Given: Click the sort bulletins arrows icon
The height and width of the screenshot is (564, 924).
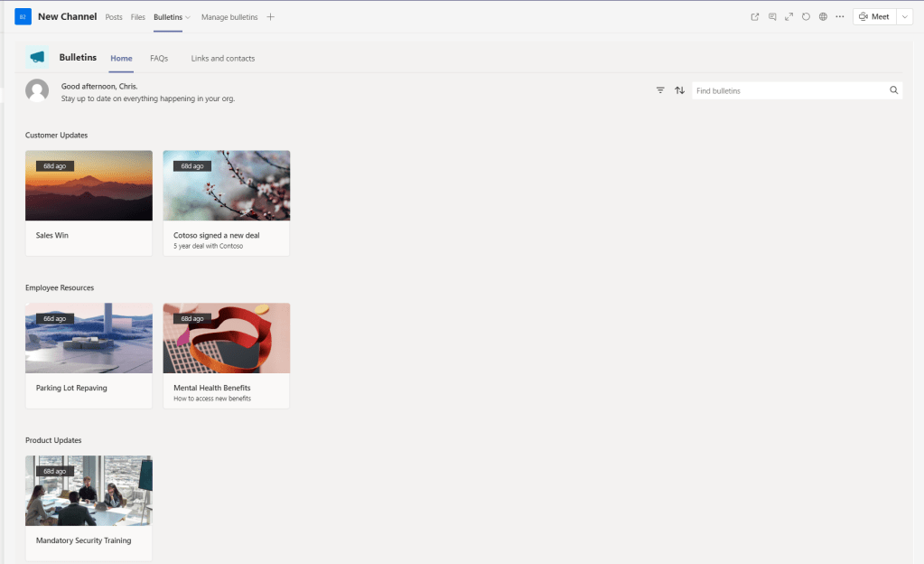Looking at the screenshot, I should tap(679, 90).
